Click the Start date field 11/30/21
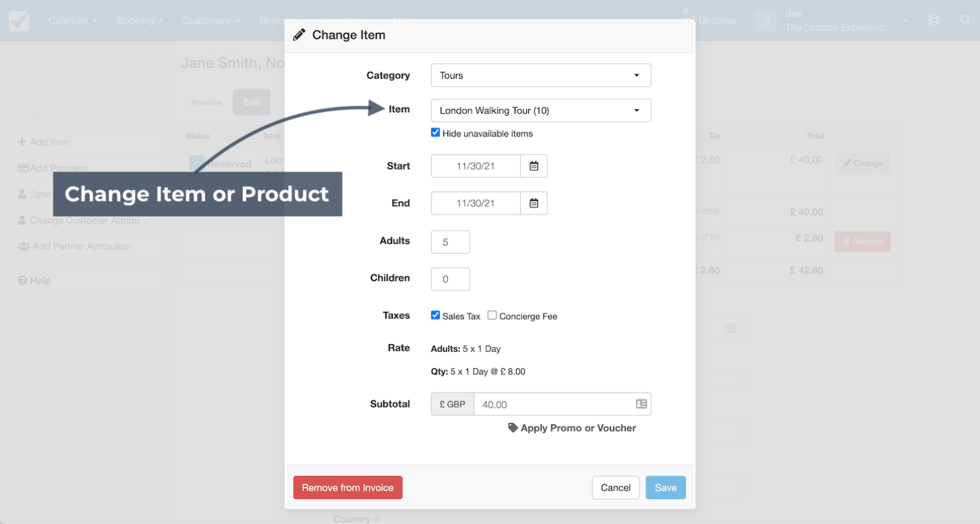Screen dimensions: 980x524 coord(476,166)
